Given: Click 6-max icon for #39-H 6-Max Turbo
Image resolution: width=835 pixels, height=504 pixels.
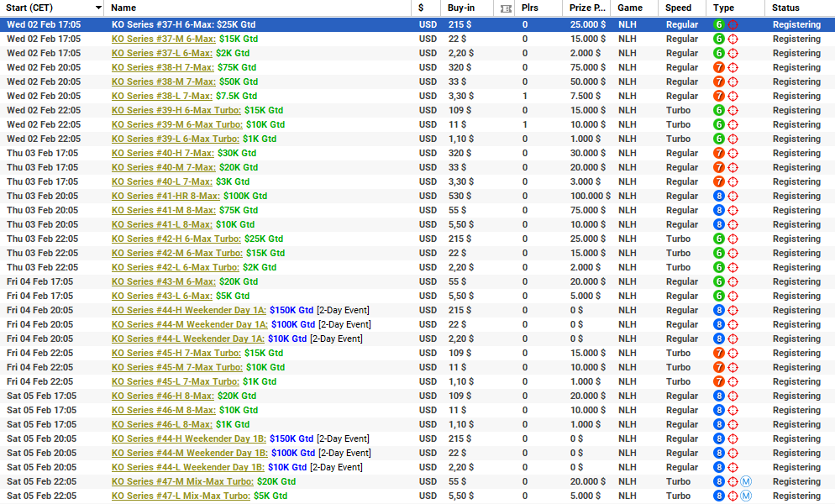Looking at the screenshot, I should 719,110.
